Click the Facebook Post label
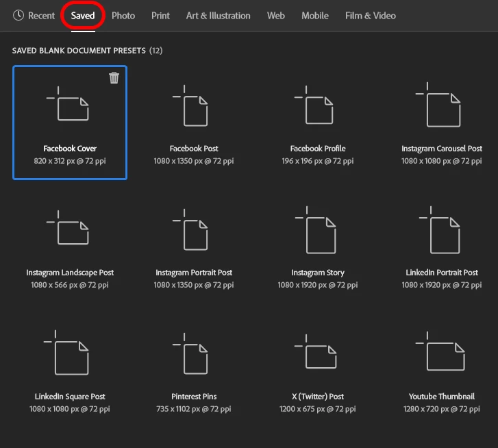This screenshot has height=448, width=498. [x=194, y=149]
